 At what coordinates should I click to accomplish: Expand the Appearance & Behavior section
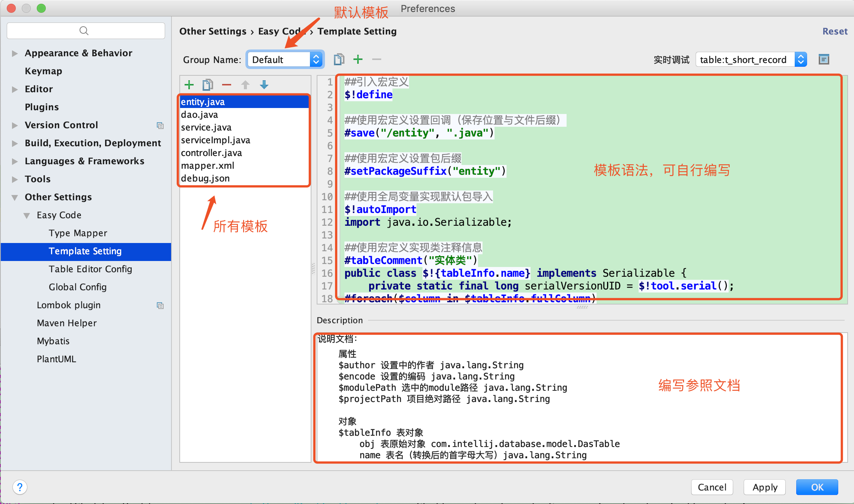[15, 53]
